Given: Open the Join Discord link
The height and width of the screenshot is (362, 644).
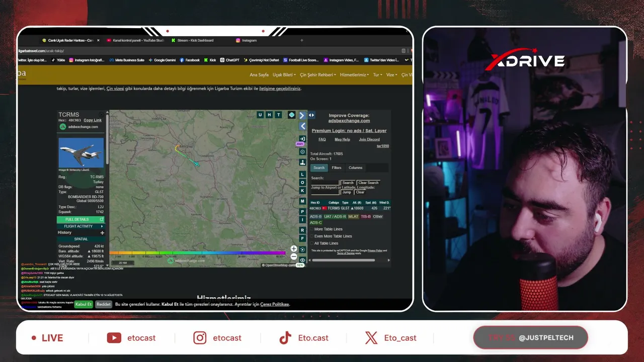Looking at the screenshot, I should pos(369,139).
